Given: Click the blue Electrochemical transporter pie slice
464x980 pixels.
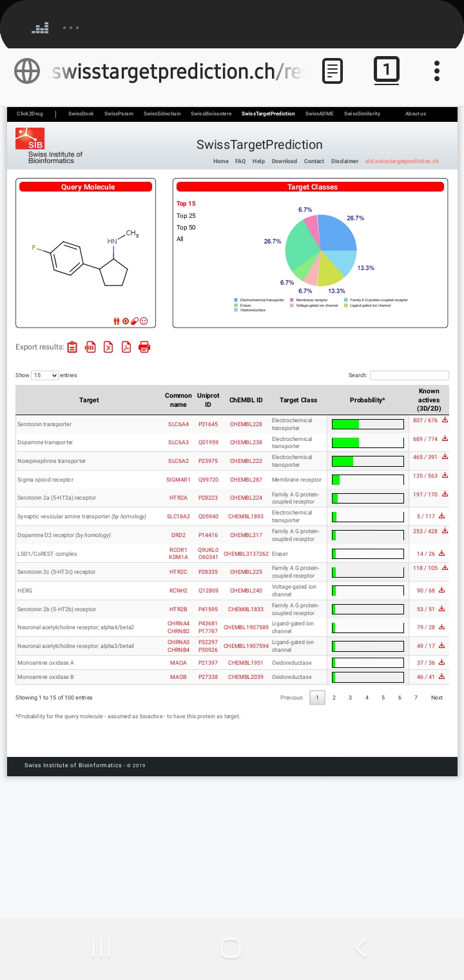Looking at the screenshot, I should pyautogui.click(x=337, y=233).
